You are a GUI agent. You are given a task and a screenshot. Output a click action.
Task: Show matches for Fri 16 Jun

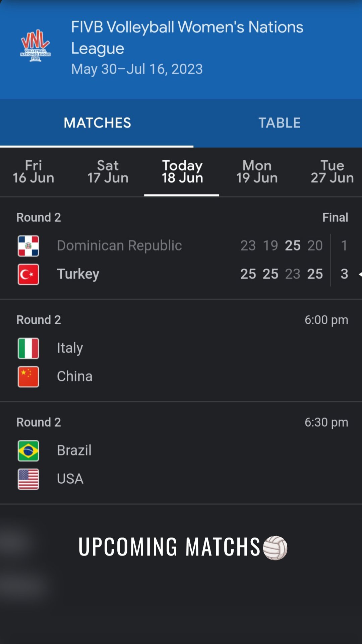[x=34, y=172]
